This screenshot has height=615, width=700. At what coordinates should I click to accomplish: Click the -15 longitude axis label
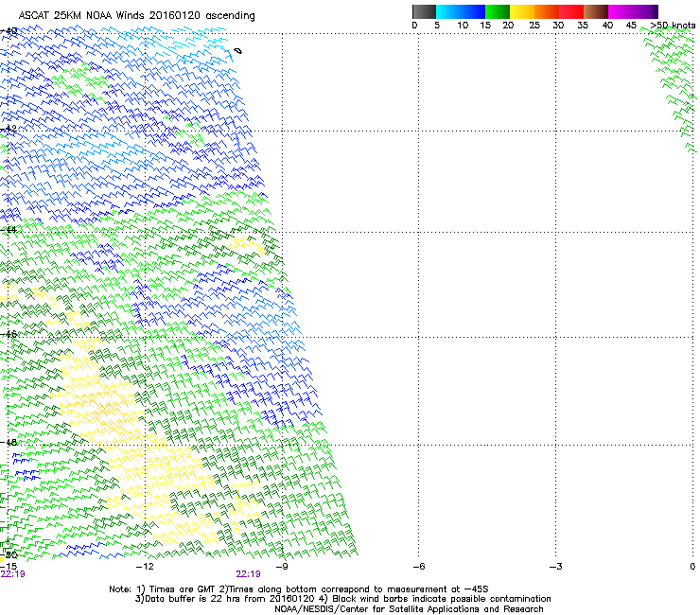coord(9,567)
